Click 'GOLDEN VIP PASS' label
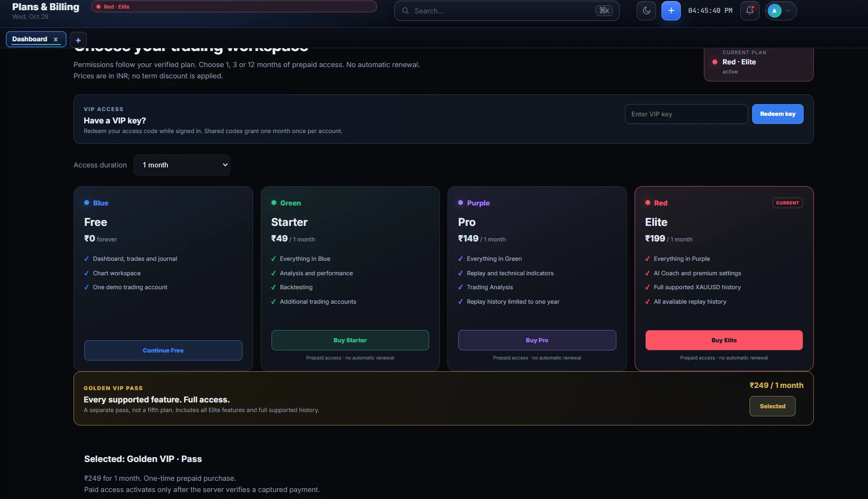The image size is (868, 499). 113,388
